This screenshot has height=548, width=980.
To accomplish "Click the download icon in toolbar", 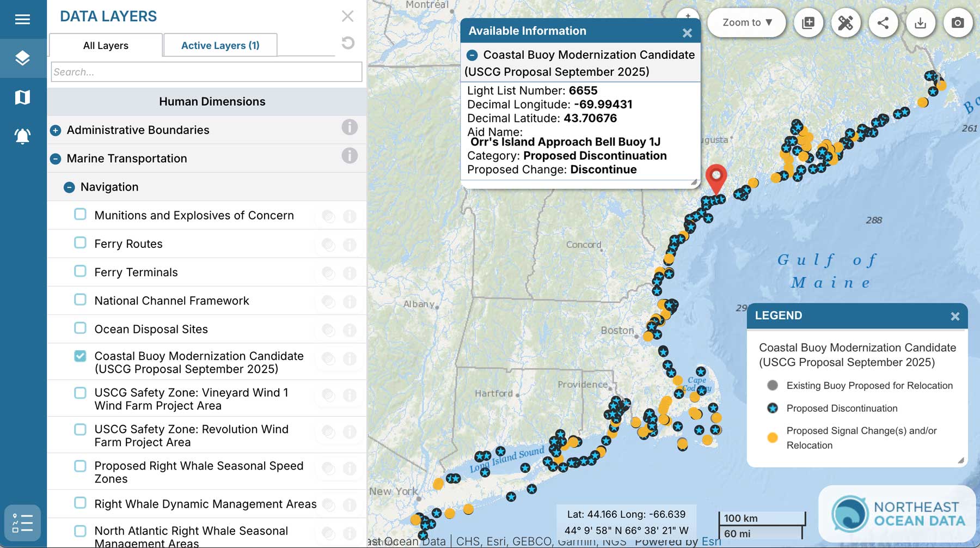I will [920, 23].
